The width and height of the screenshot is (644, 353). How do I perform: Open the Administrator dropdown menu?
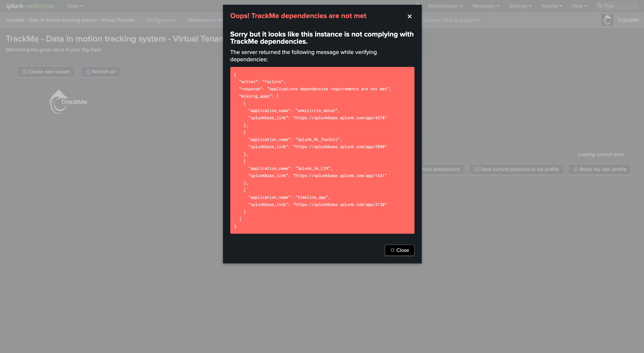pyautogui.click(x=445, y=6)
